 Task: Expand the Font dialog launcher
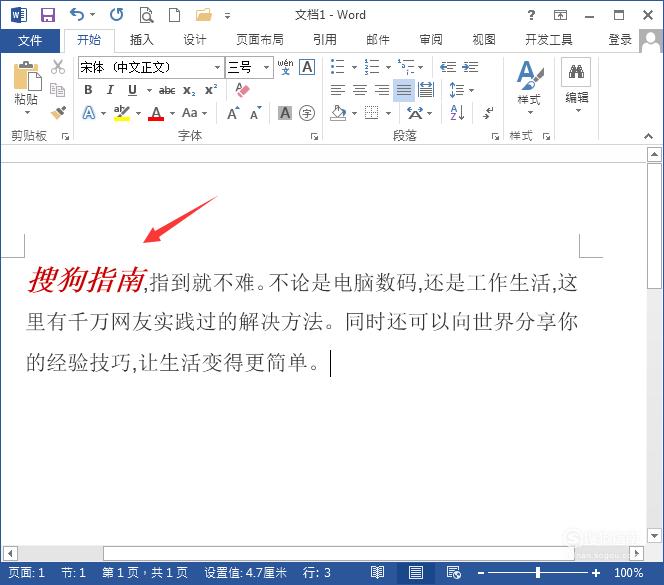(314, 136)
